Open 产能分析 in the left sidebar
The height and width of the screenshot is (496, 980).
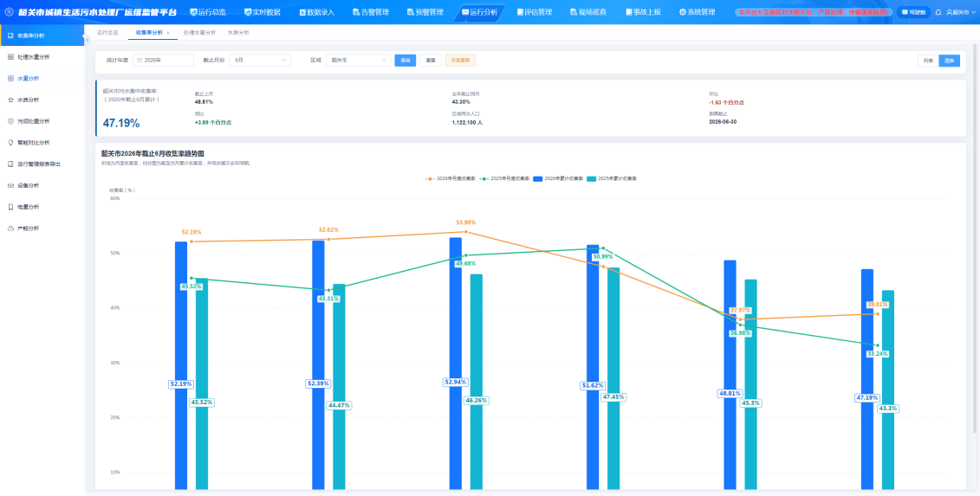point(42,229)
